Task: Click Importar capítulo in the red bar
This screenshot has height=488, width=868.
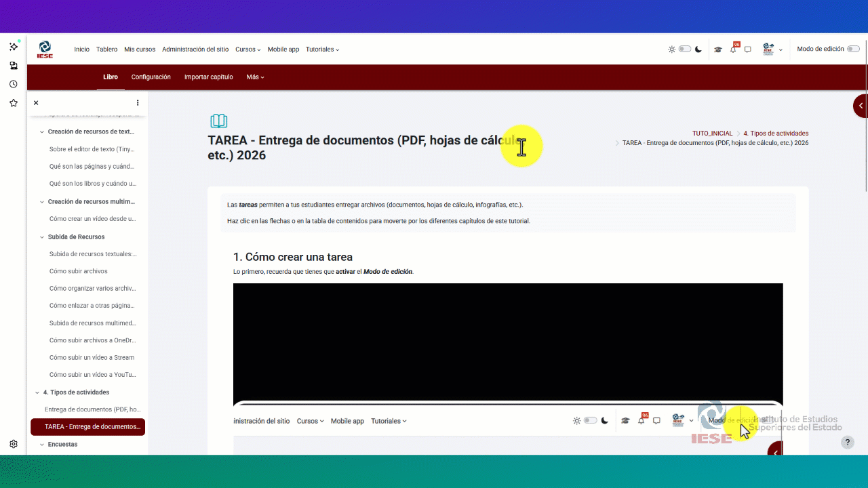Action: 208,77
